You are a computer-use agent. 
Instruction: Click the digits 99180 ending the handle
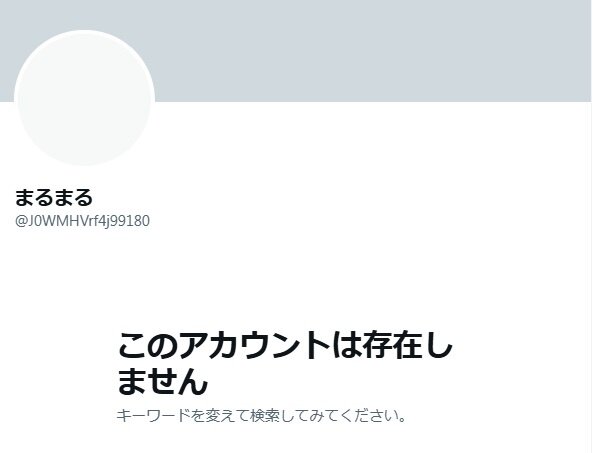tap(130, 221)
